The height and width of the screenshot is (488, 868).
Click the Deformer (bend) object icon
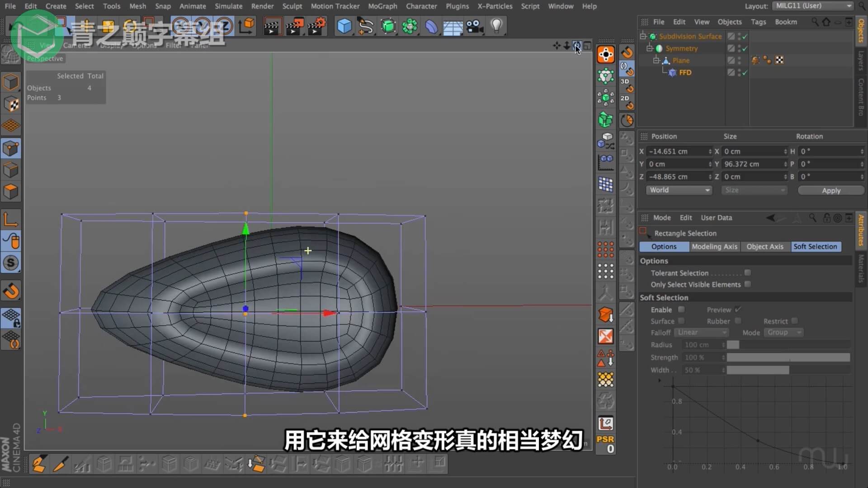tap(431, 26)
